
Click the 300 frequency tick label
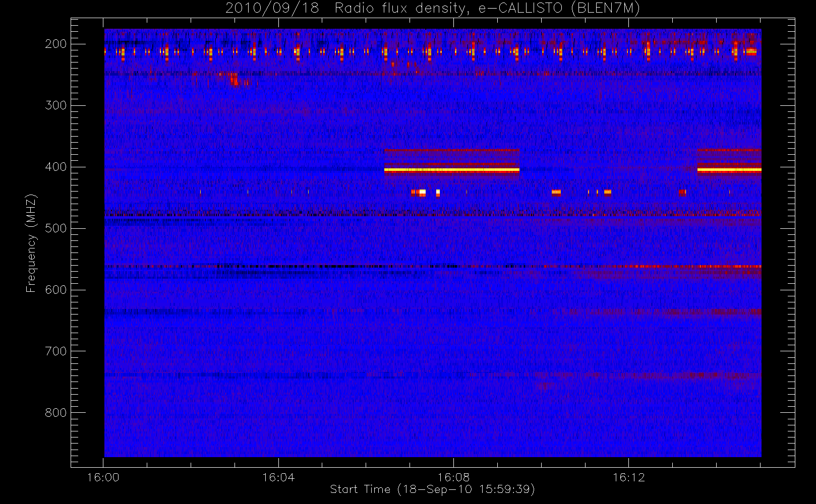click(56, 105)
